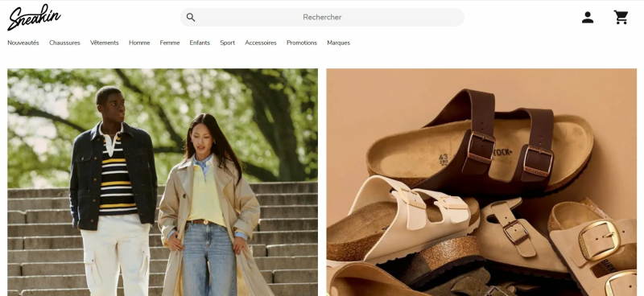Image resolution: width=644 pixels, height=296 pixels.
Task: Open the Birkenstock sandals banner image
Action: [481, 183]
